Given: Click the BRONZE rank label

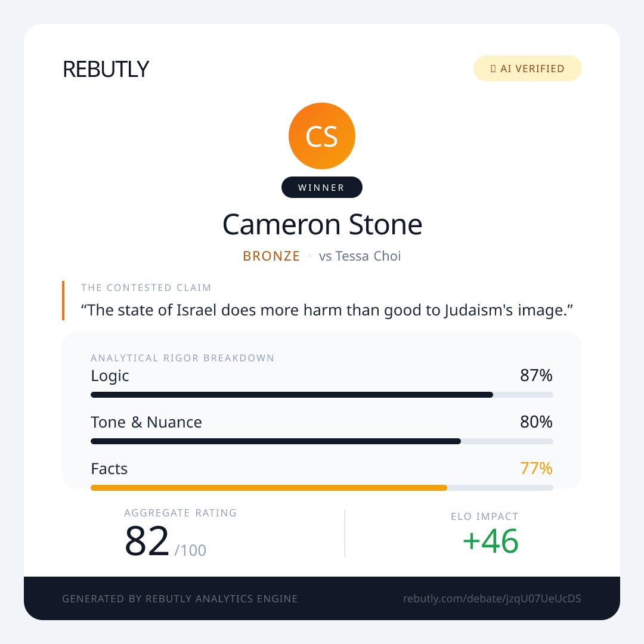Looking at the screenshot, I should tap(271, 256).
